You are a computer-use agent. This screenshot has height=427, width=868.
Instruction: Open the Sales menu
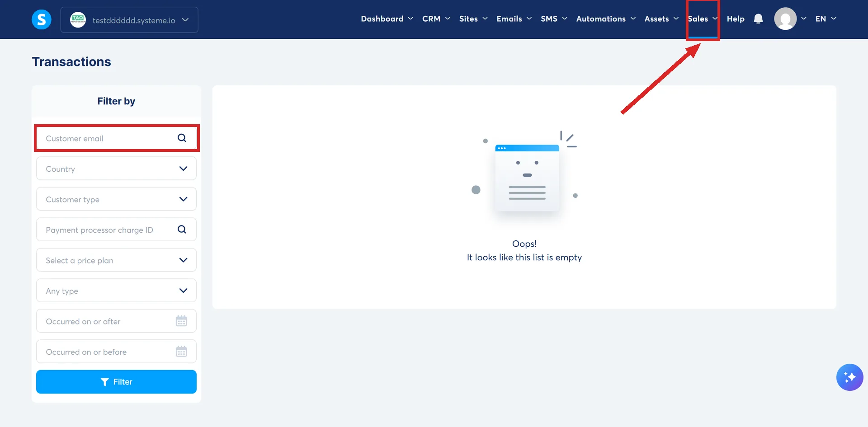pos(703,19)
